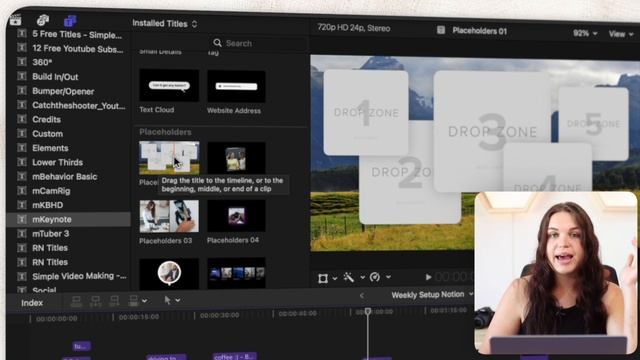Click the title icon beside Placeholders 01

click(x=441, y=30)
